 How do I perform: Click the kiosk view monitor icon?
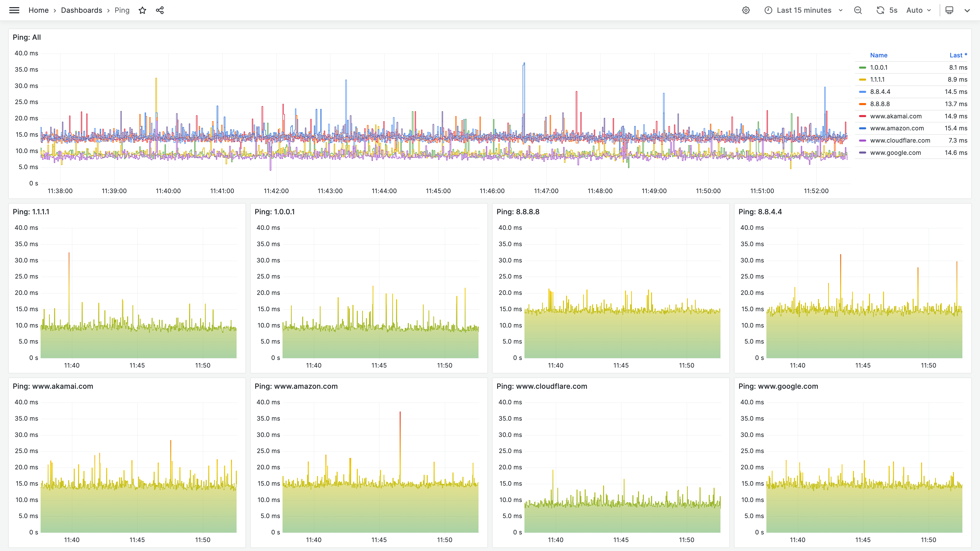pos(949,10)
